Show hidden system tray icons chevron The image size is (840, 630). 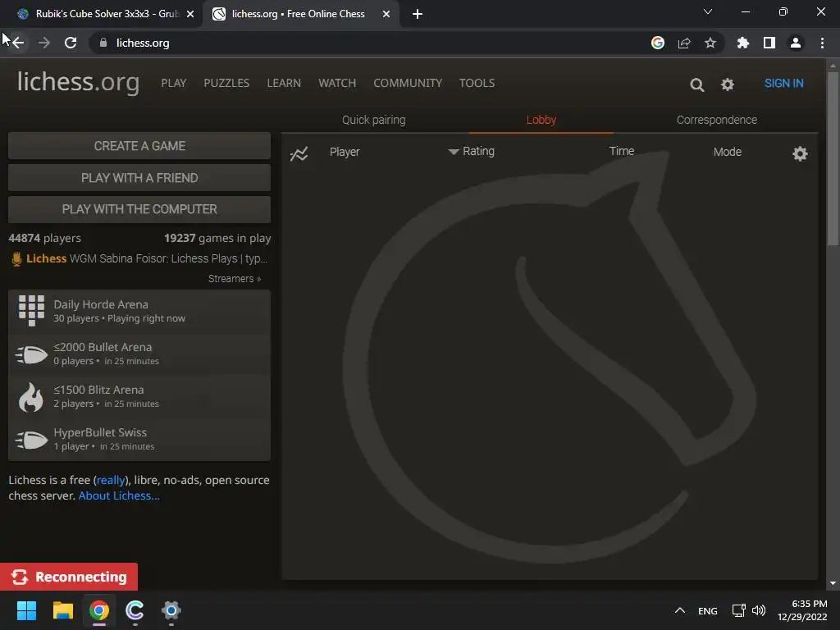coord(680,610)
